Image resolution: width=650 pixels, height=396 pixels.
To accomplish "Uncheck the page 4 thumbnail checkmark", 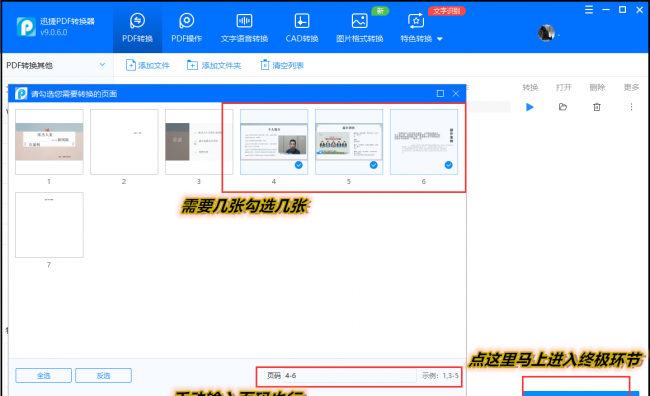I will (x=298, y=165).
